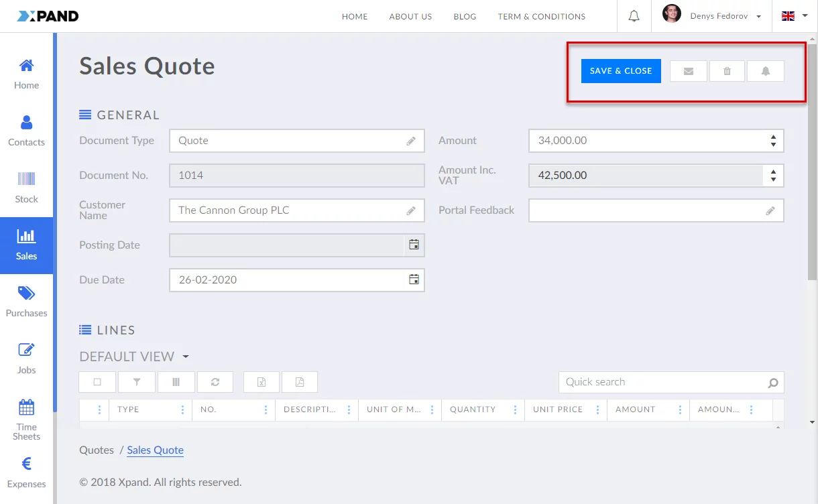
Task: Open the Blog menu item
Action: point(465,17)
